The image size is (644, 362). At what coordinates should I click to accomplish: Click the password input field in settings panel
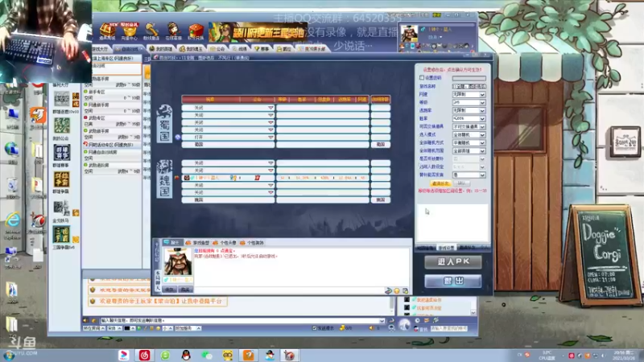pos(469,78)
